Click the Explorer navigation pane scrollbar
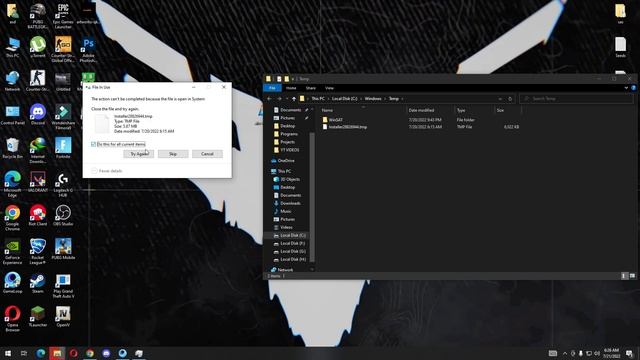640x360 pixels. [x=312, y=196]
